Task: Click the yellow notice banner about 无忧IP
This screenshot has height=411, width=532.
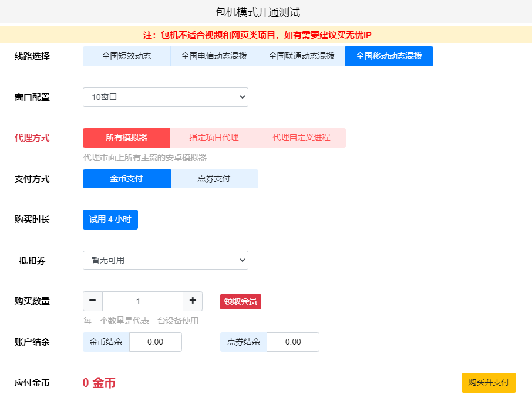Action: pos(265,35)
